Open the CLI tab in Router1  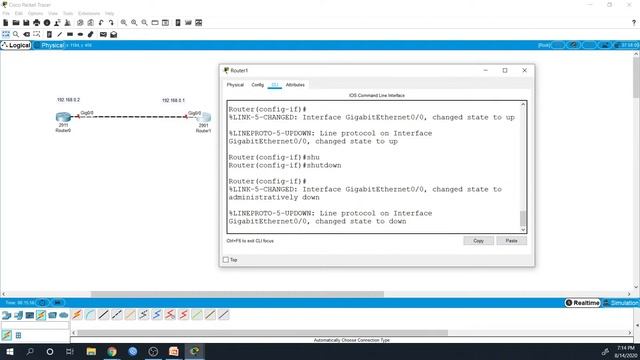[275, 85]
